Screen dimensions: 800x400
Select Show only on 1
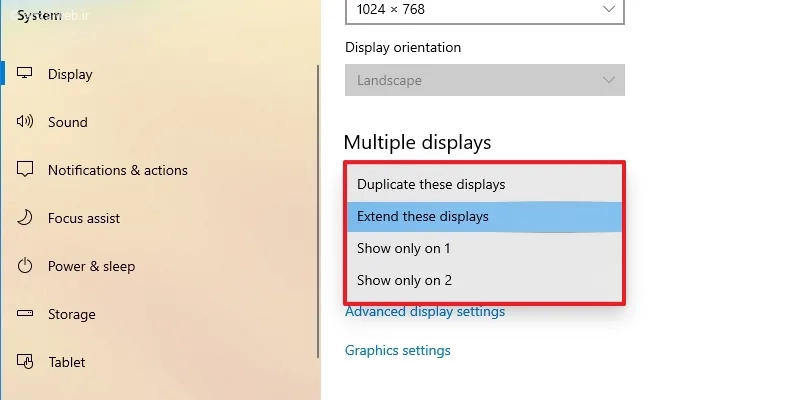click(404, 248)
